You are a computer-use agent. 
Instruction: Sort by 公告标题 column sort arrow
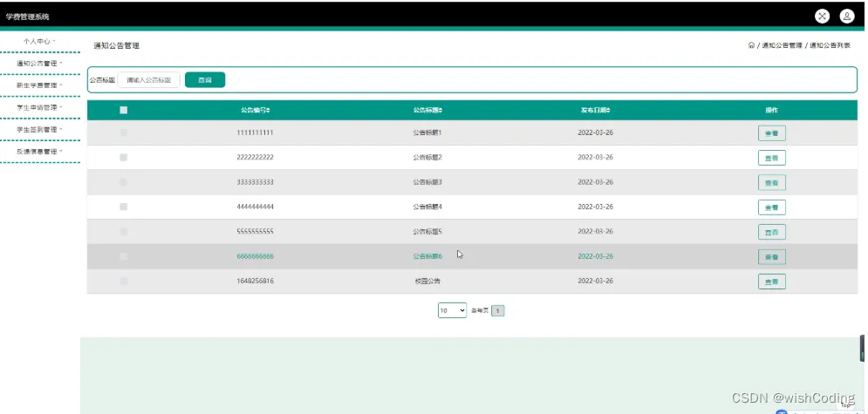click(441, 111)
